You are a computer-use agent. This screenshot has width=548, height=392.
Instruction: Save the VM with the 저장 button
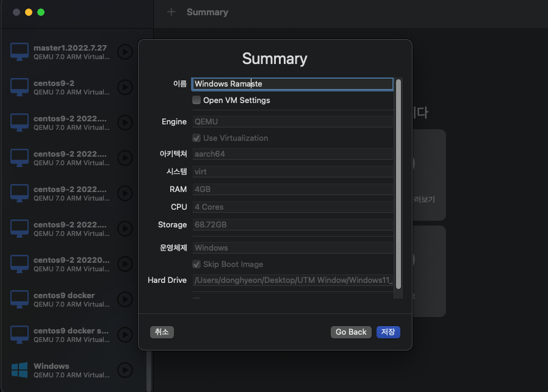(388, 332)
